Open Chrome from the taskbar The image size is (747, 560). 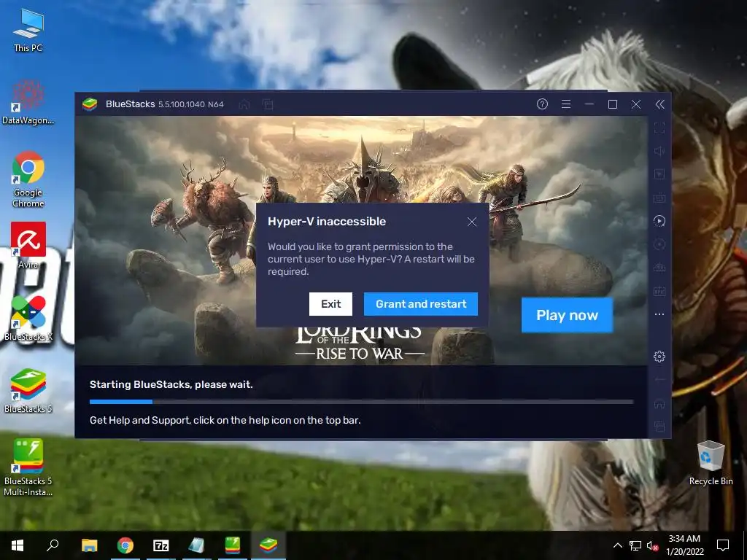click(x=125, y=545)
